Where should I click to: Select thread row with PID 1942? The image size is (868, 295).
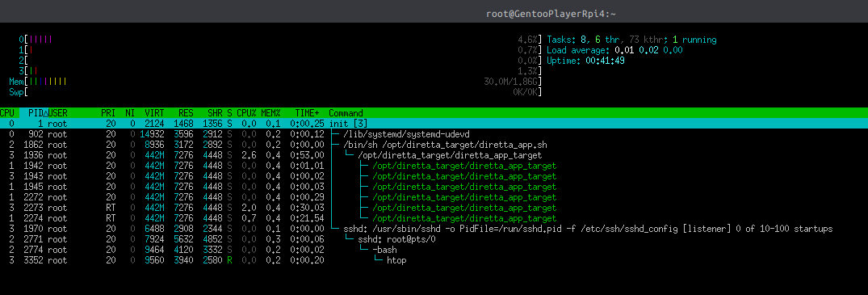(434, 165)
